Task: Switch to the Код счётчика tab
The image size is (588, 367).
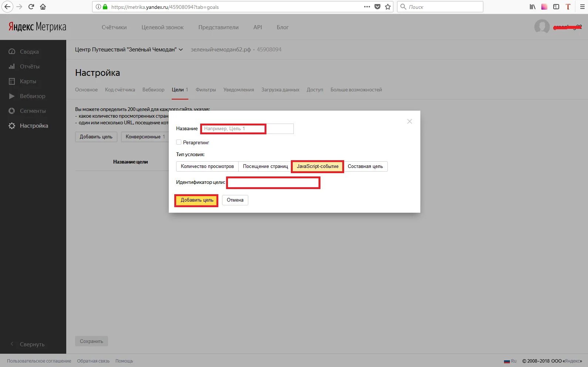Action: click(x=120, y=90)
